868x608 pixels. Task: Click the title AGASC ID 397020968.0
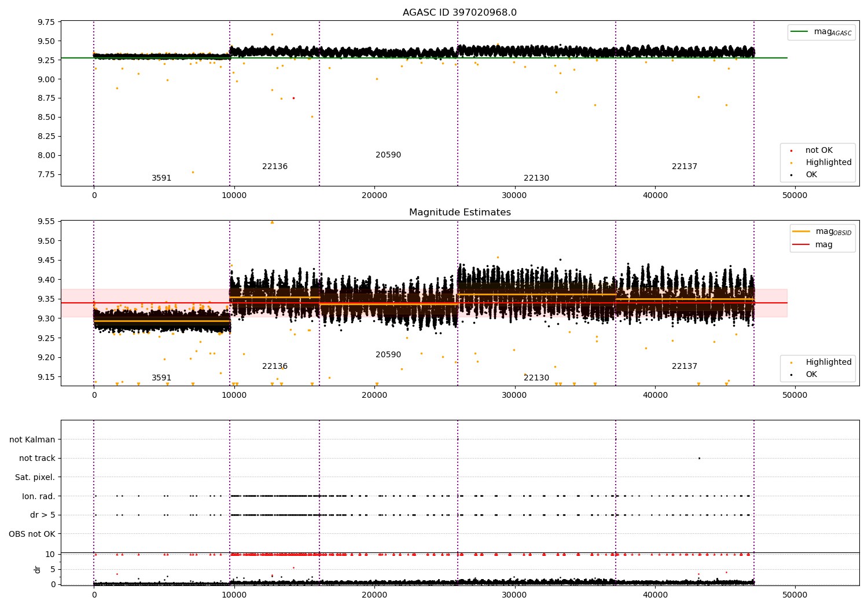[x=459, y=13]
